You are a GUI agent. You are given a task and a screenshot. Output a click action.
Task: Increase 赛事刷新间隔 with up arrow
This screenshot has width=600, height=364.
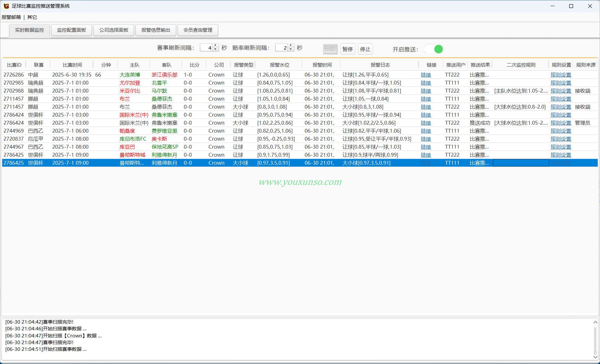[215, 45]
